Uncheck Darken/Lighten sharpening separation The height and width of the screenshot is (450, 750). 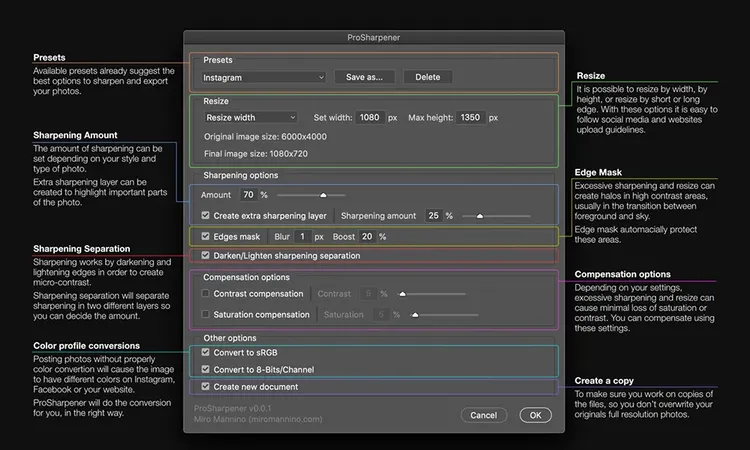(206, 256)
